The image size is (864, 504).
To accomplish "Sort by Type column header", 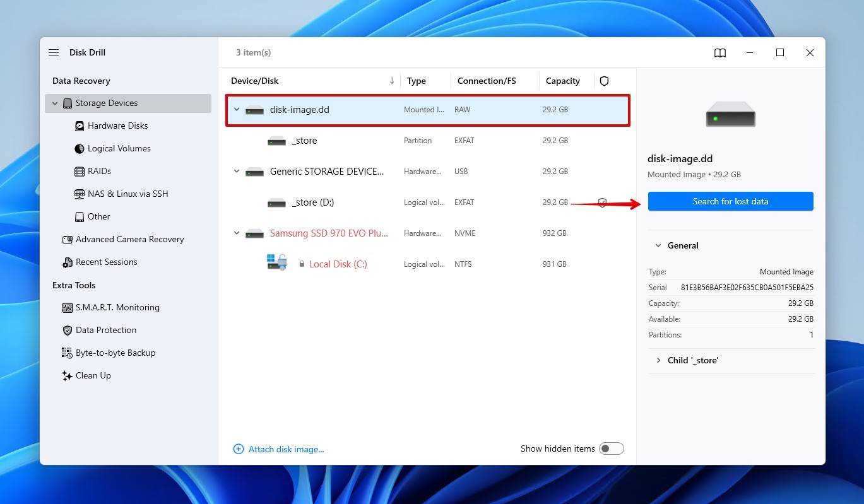I will click(x=416, y=81).
